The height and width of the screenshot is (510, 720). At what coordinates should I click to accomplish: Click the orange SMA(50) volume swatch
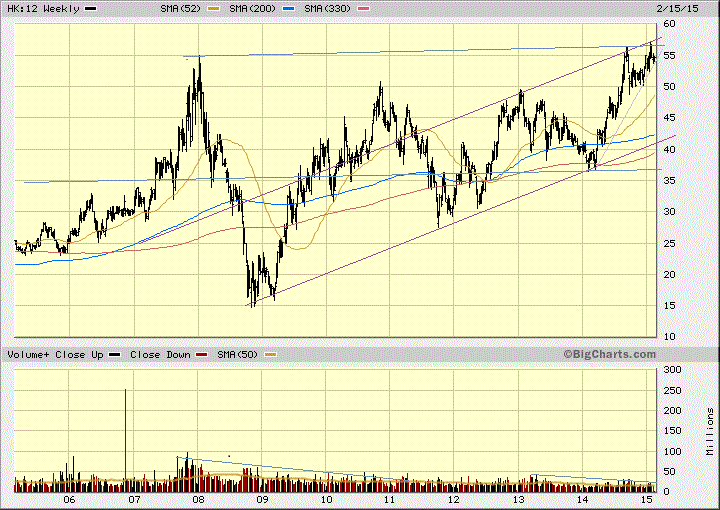pyautogui.click(x=270, y=355)
